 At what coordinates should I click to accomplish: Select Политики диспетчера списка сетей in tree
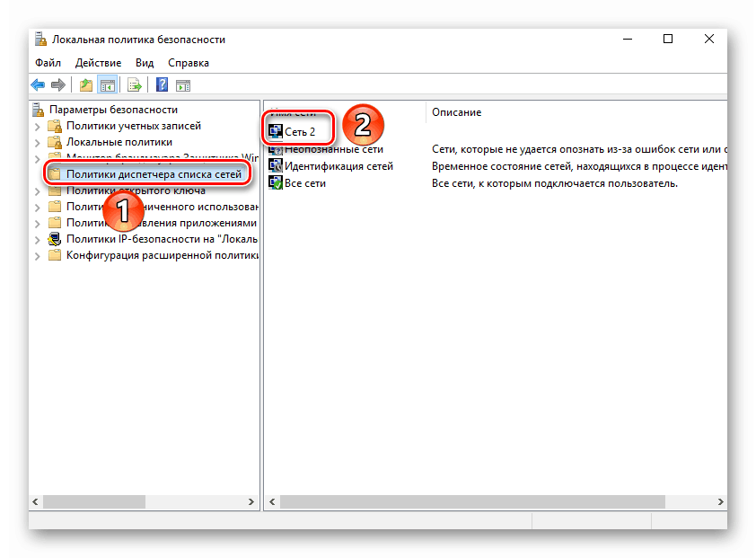pos(154,175)
